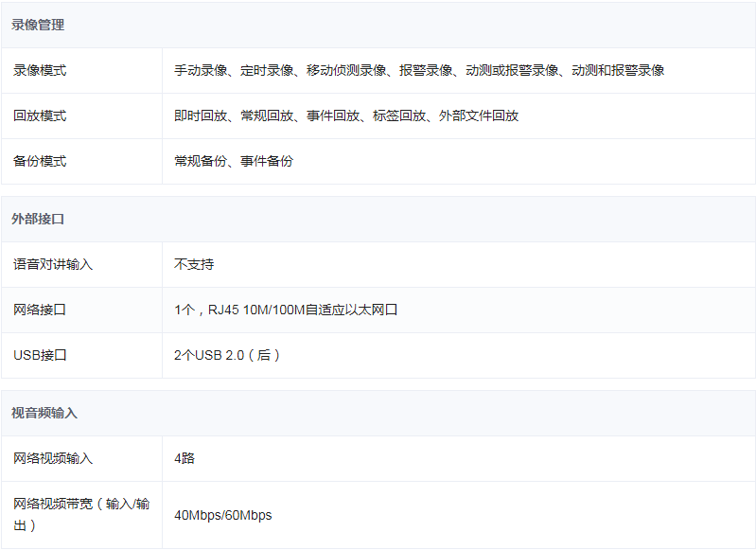
Task: Click the 不支持 value text
Action: pos(194,264)
